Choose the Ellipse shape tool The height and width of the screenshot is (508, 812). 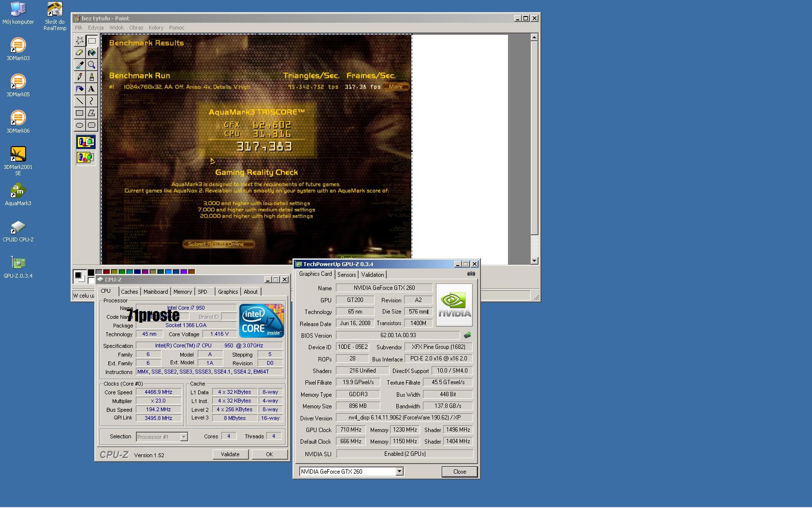point(80,125)
